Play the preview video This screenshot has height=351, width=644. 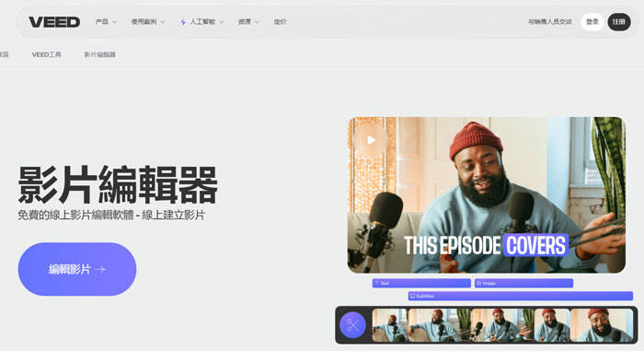[371, 140]
